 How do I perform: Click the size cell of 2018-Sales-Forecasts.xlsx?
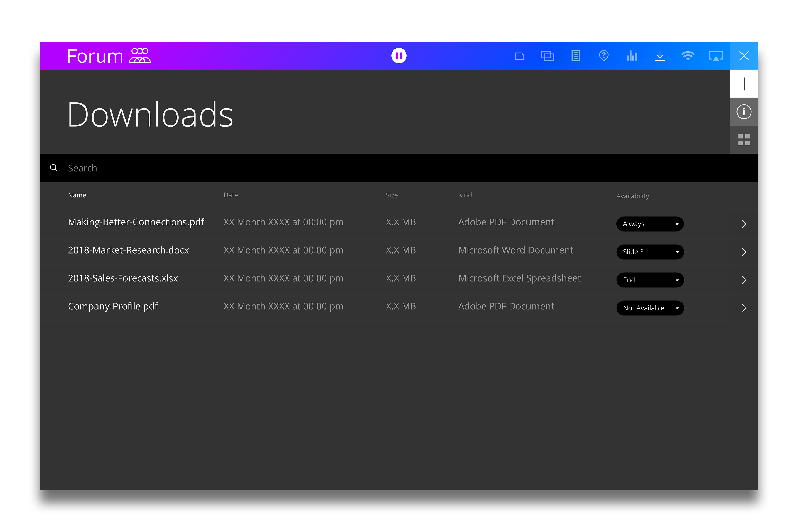(401, 278)
